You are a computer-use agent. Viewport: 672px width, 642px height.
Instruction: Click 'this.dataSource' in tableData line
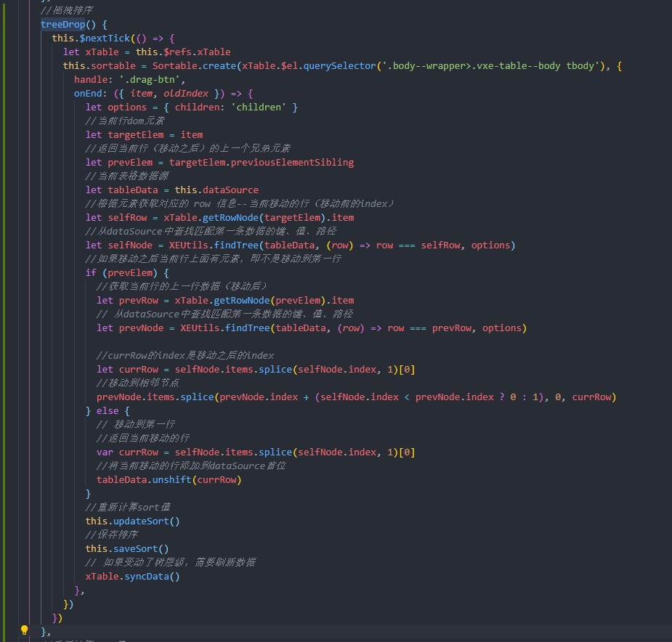click(216, 190)
